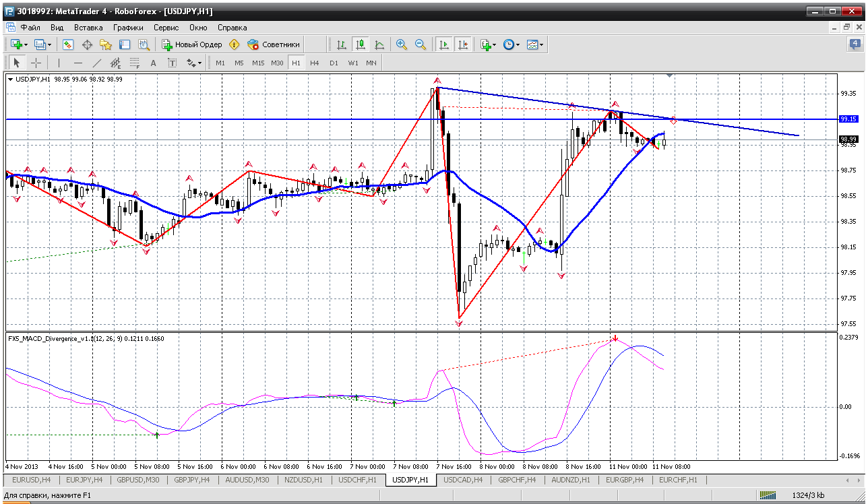The width and height of the screenshot is (868, 504).
Task: Switch timeframe to M5
Action: pyautogui.click(x=239, y=63)
